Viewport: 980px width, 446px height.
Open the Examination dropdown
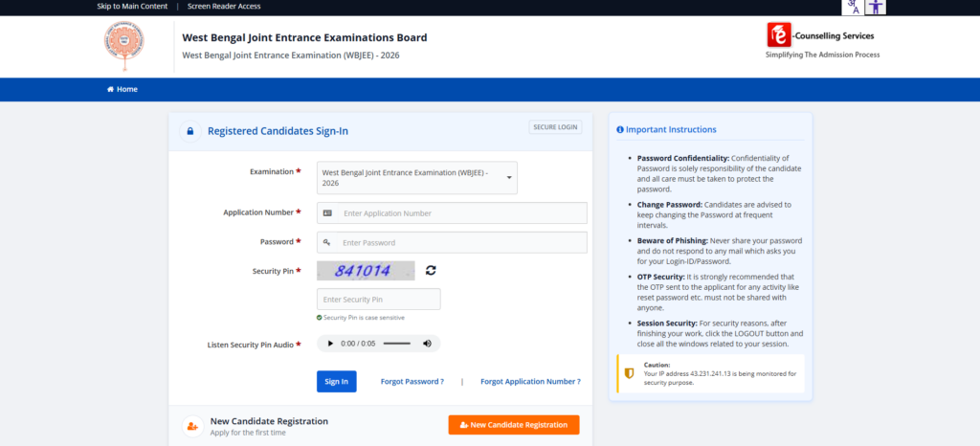[x=417, y=177]
